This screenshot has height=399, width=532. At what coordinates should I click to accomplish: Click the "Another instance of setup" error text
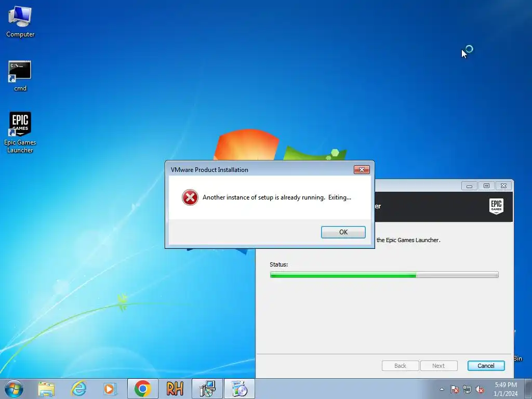[277, 197]
